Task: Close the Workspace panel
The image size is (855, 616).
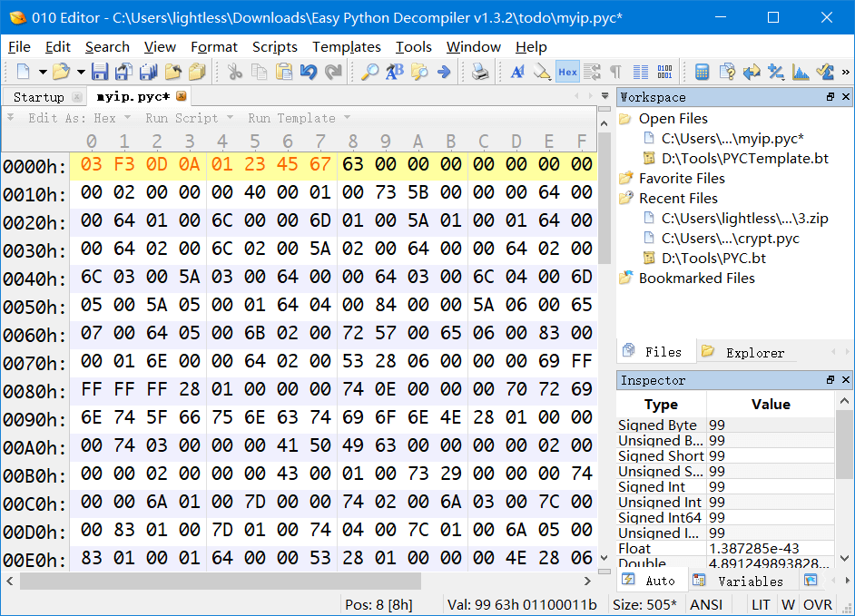Action: [846, 96]
